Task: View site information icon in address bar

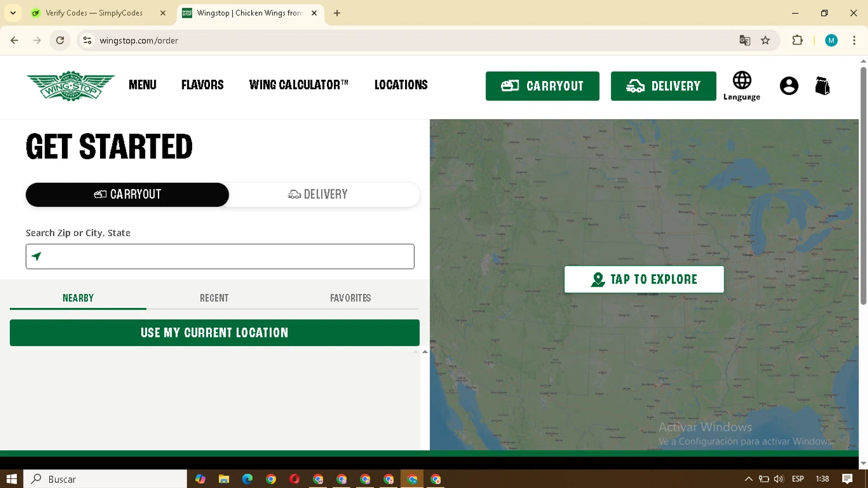Action: pos(87,41)
